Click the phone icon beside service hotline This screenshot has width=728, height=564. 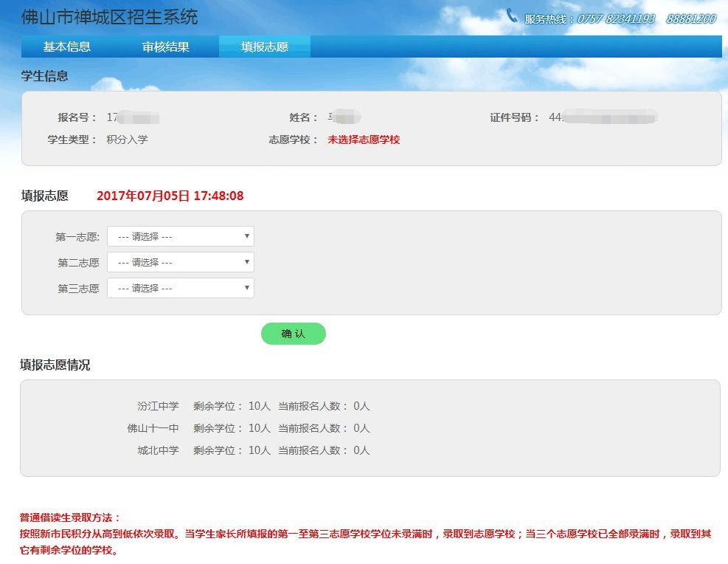click(x=512, y=16)
